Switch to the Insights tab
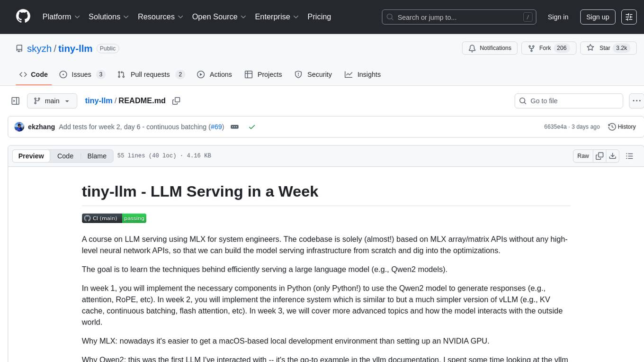 pyautogui.click(x=363, y=74)
